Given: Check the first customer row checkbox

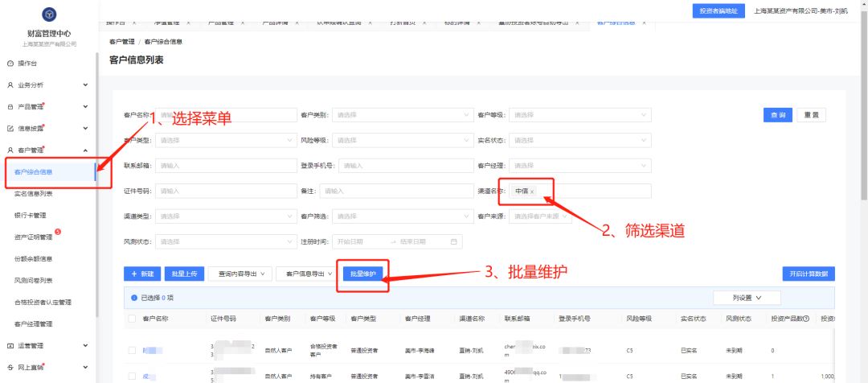Looking at the screenshot, I should [x=132, y=351].
